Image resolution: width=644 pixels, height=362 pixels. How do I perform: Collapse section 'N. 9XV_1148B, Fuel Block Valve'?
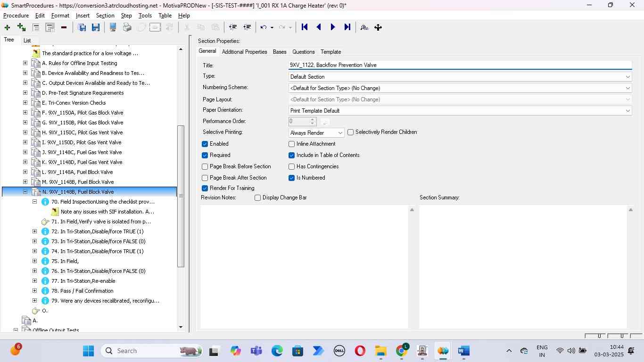25,192
